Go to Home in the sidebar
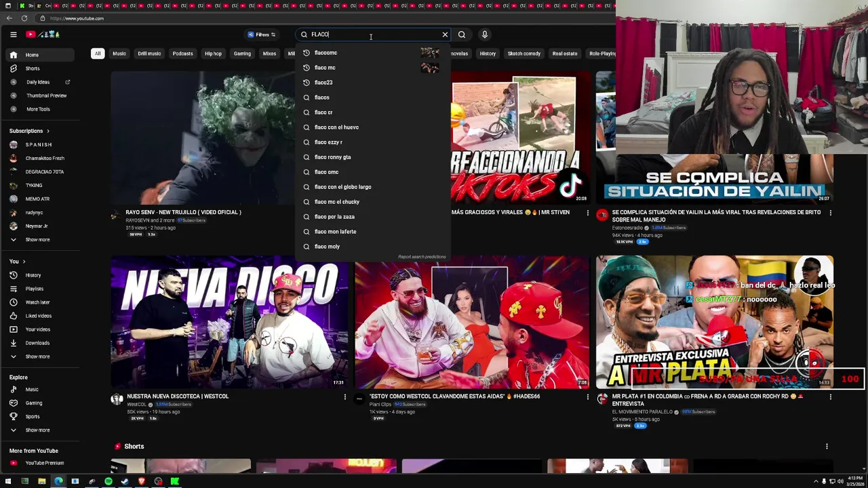The image size is (868, 488). click(41, 55)
